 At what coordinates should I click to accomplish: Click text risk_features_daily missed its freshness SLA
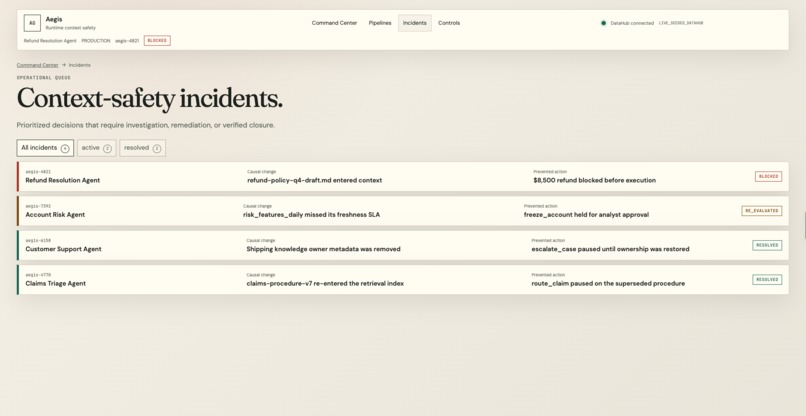[312, 215]
